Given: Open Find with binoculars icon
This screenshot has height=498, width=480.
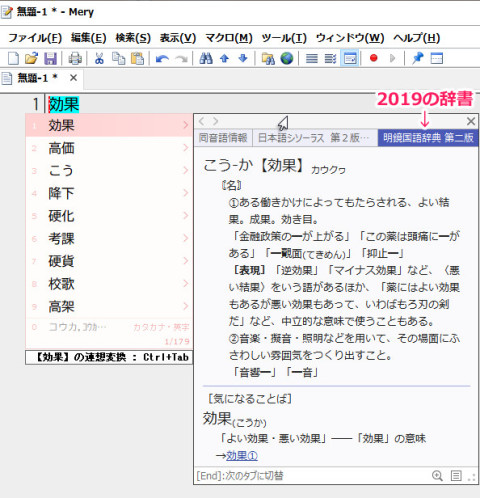Looking at the screenshot, I should pyautogui.click(x=206, y=59).
